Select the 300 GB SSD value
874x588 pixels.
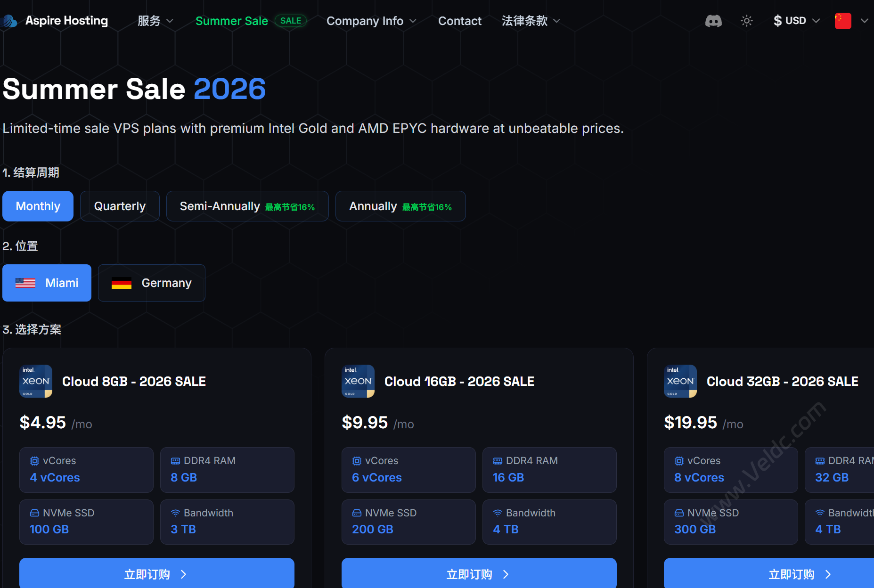pos(695,529)
